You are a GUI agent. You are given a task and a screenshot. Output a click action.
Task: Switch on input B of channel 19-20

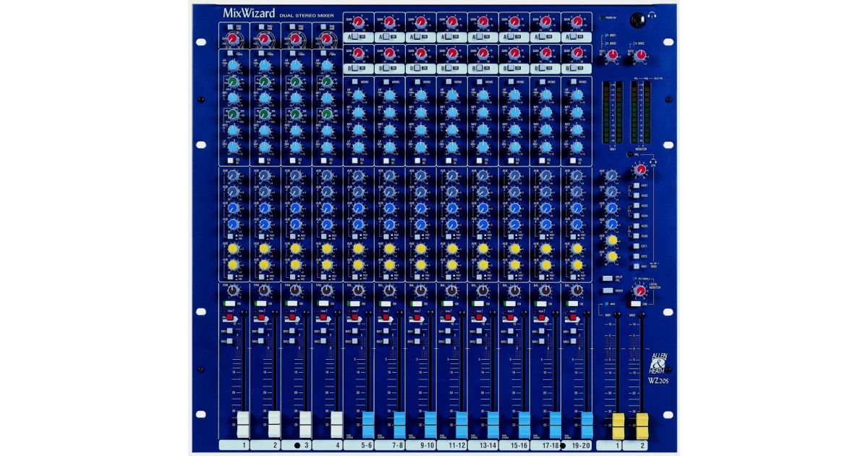[x=574, y=68]
